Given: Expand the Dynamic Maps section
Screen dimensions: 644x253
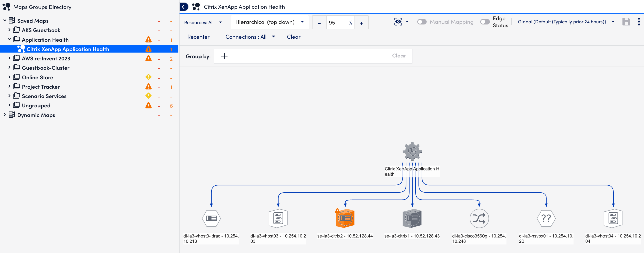Looking at the screenshot, I should pyautogui.click(x=5, y=115).
